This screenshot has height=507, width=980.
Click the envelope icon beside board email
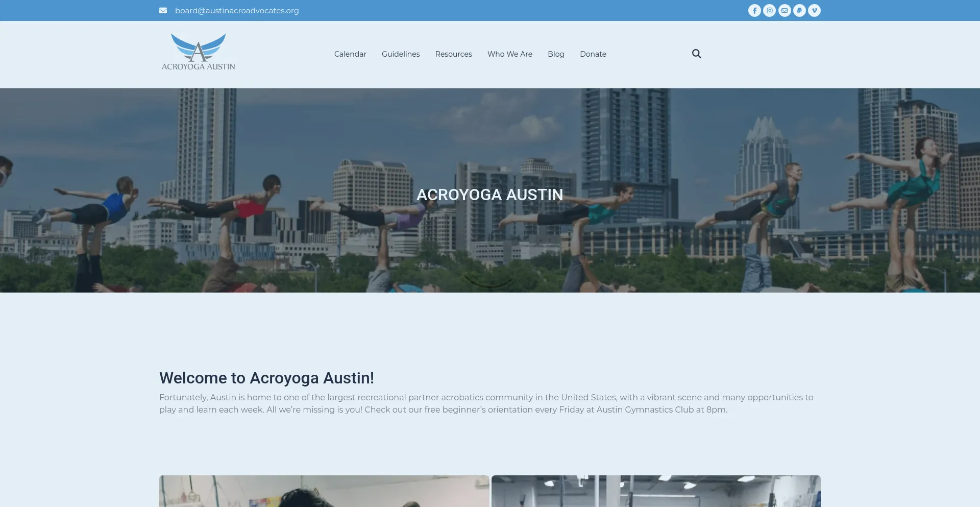163,11
